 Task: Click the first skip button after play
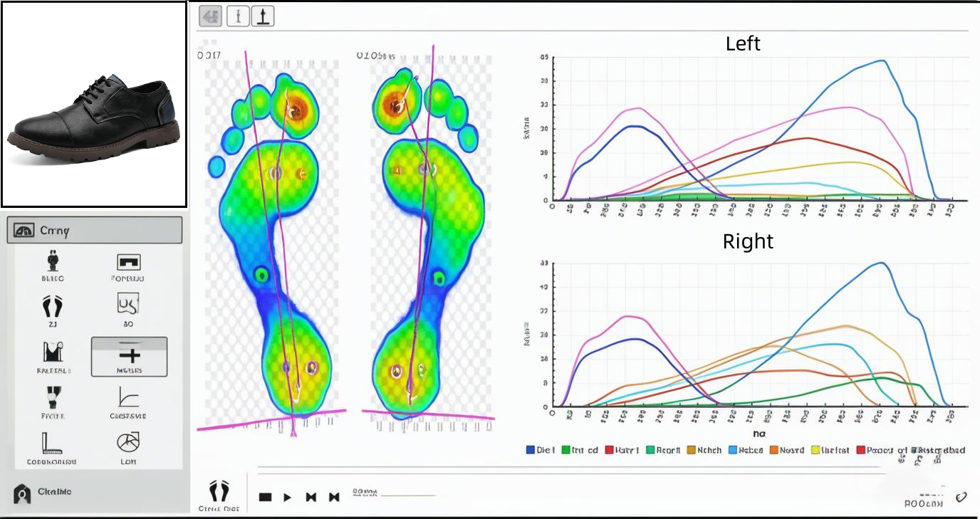point(311,497)
